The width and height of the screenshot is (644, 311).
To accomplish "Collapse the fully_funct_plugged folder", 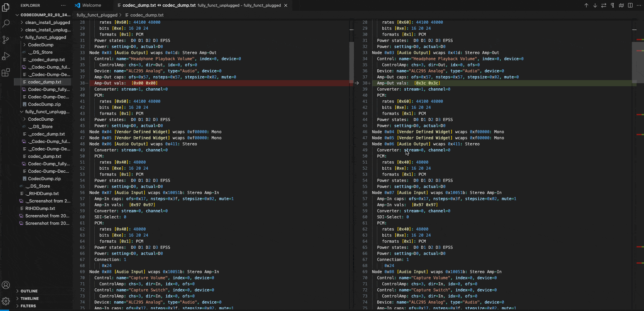I will click(x=43, y=37).
